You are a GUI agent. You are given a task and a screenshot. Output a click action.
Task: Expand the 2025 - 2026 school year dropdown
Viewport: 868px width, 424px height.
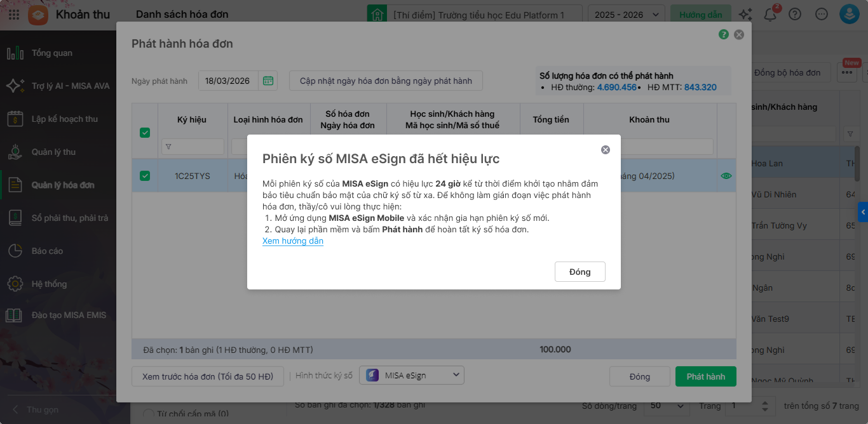[x=627, y=15]
